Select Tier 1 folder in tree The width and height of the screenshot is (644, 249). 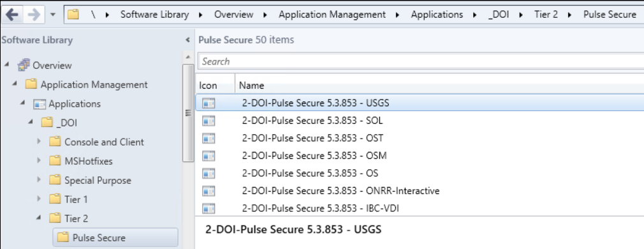76,199
